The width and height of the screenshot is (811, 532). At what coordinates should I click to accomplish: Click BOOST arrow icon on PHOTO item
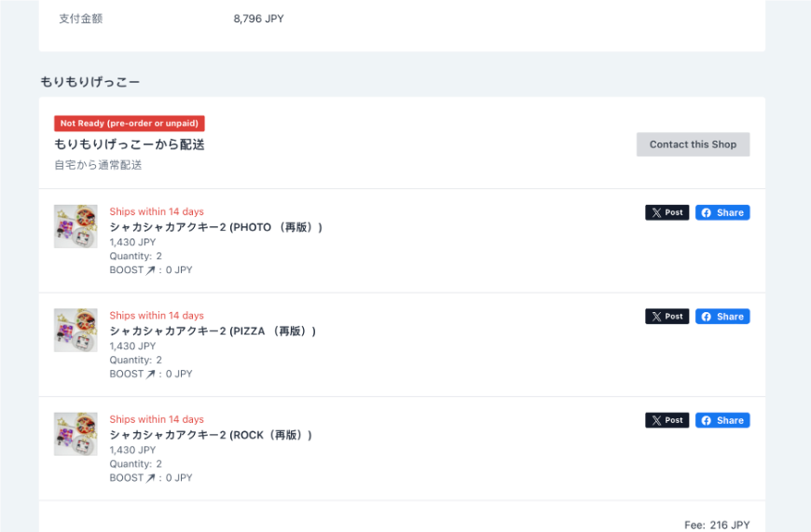coord(151,270)
